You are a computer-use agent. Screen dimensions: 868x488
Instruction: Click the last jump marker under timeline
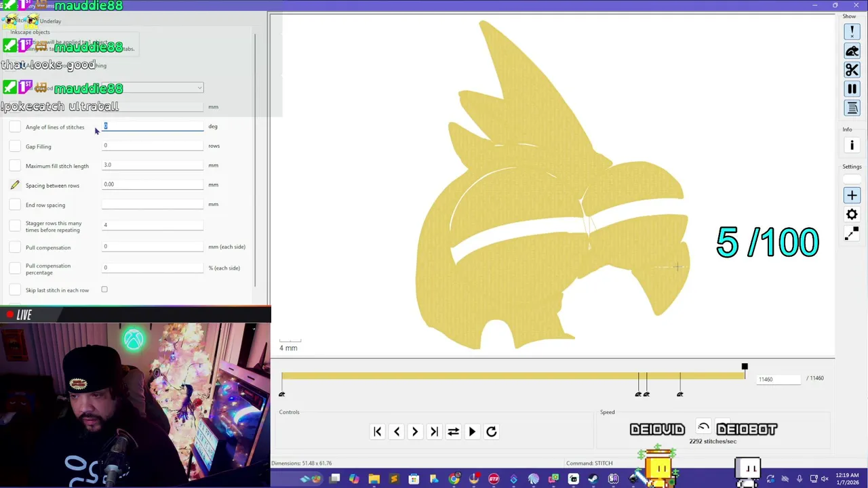tap(679, 394)
